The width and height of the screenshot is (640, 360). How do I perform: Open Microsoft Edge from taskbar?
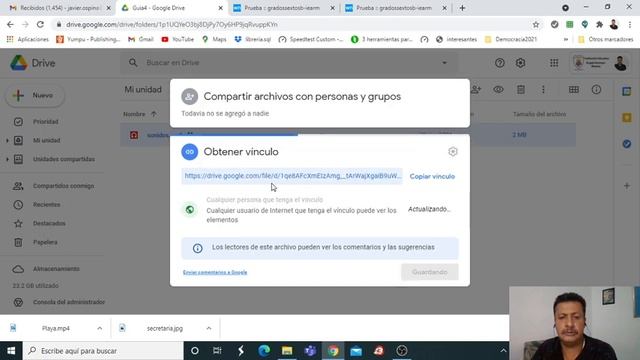(x=264, y=351)
